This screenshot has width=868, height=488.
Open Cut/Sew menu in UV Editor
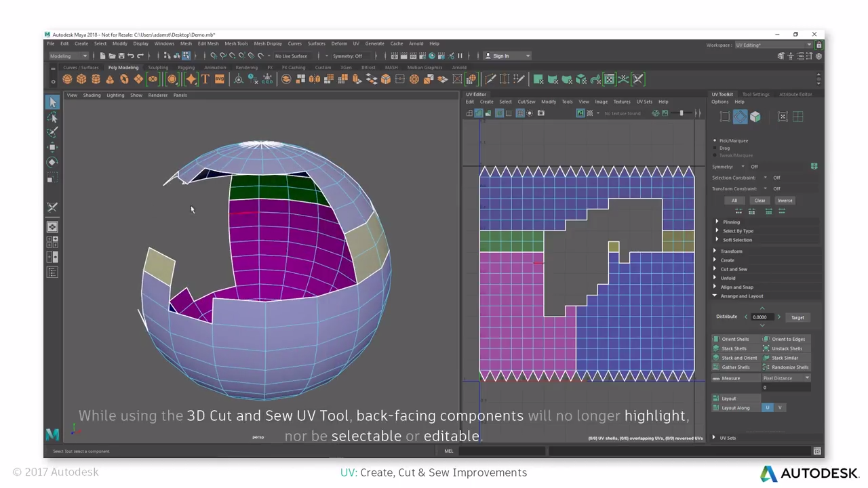tap(526, 102)
